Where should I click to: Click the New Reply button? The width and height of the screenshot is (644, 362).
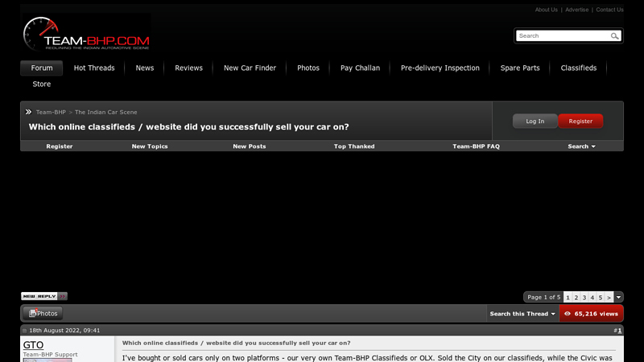[44, 296]
